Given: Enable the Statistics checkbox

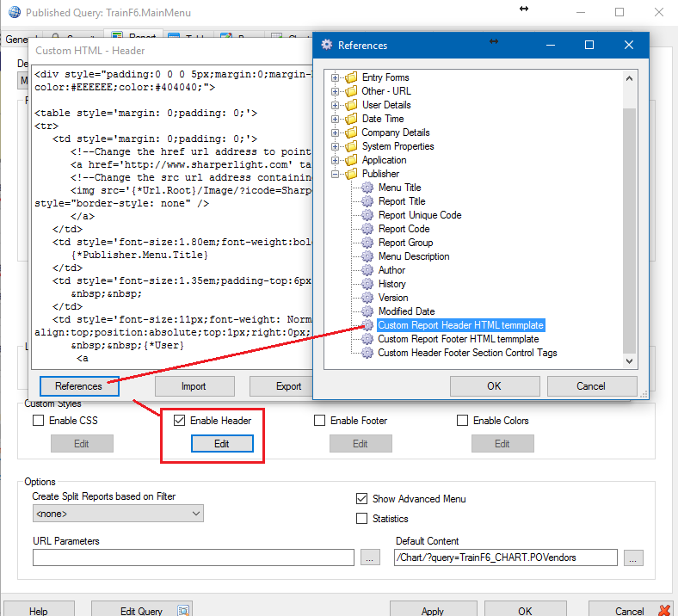Looking at the screenshot, I should coord(362,518).
